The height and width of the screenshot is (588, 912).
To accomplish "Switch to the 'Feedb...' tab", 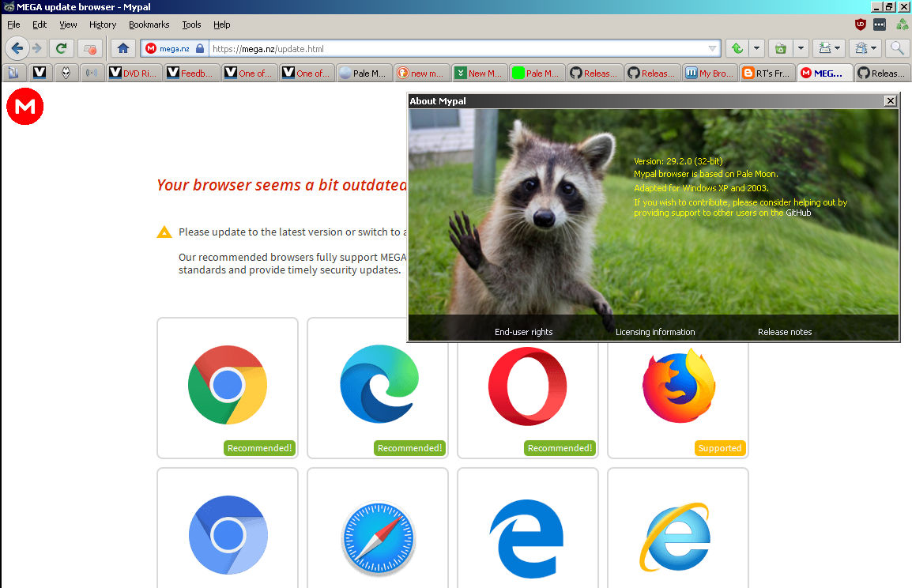I will tap(192, 73).
